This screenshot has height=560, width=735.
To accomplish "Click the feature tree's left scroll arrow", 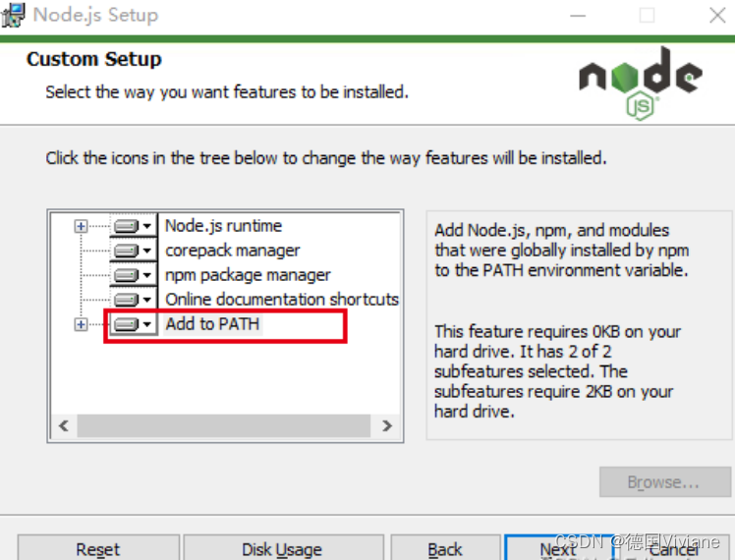I will 64,426.
